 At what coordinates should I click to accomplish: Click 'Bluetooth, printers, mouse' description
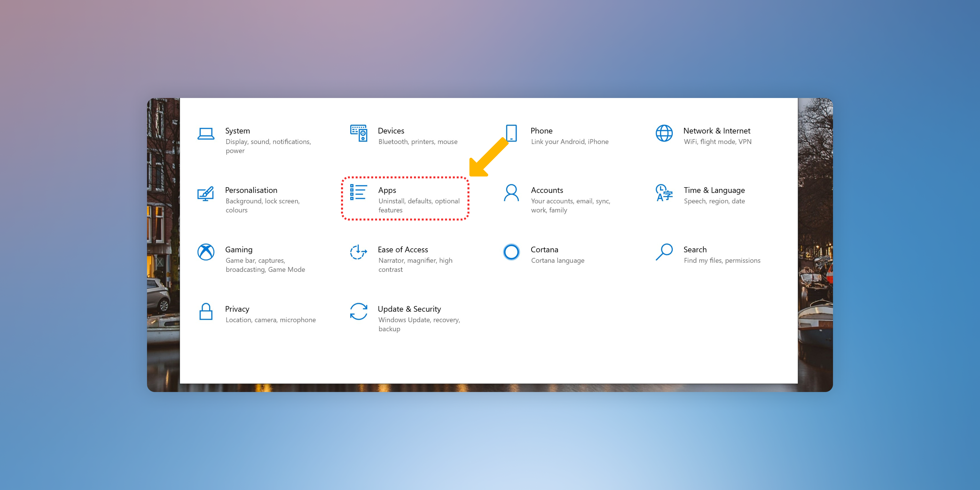(x=418, y=142)
